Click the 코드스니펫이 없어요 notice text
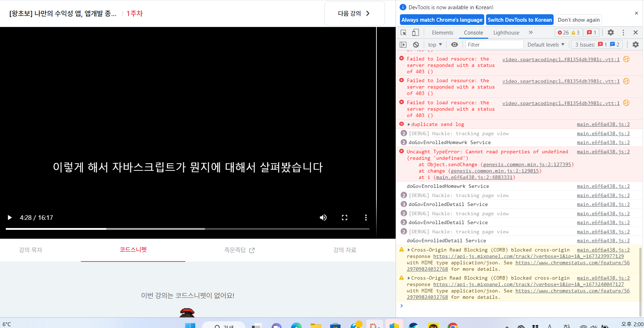The image size is (644, 328). tap(188, 296)
